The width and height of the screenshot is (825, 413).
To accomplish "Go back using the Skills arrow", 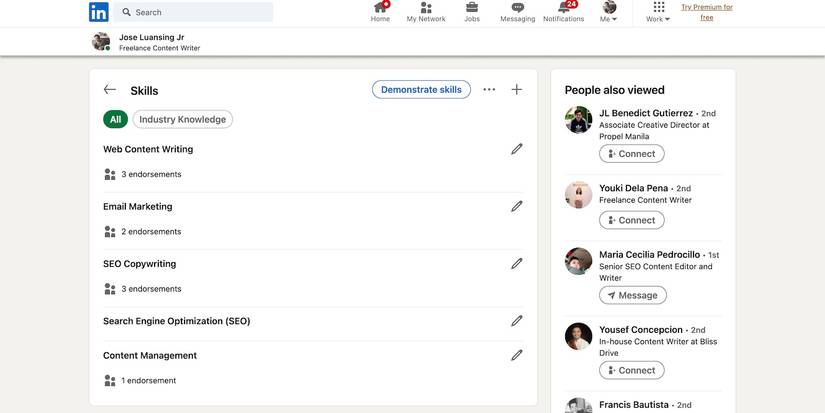I will pyautogui.click(x=109, y=89).
